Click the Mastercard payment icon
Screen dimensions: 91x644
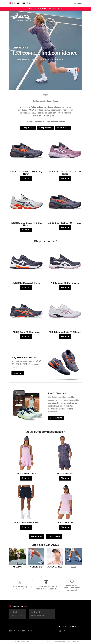point(24,630)
